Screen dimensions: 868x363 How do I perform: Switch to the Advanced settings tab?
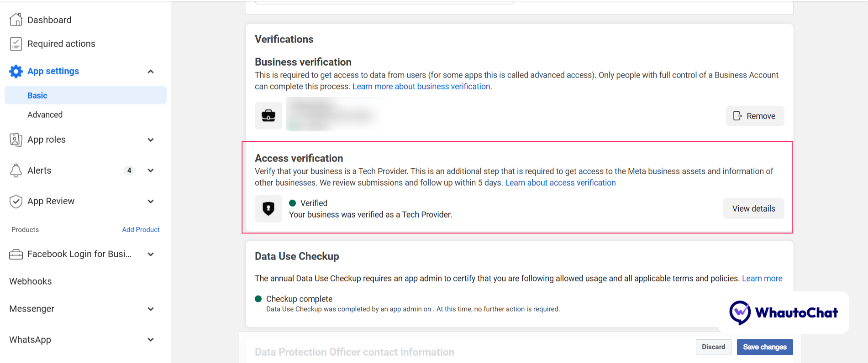45,114
